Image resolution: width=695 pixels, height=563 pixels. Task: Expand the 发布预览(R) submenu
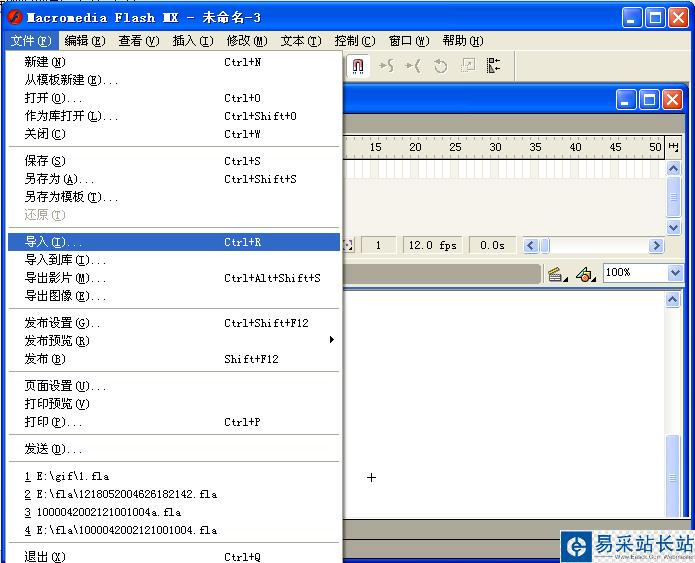point(174,341)
